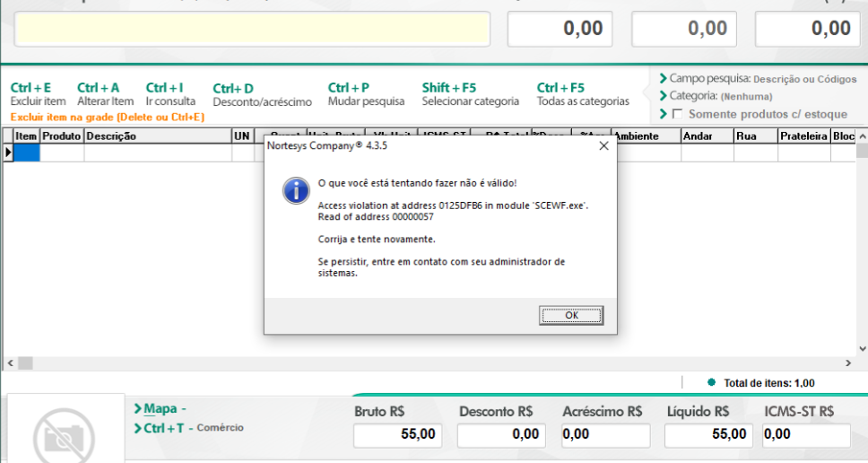Click the Descrição column header
The width and height of the screenshot is (868, 463).
pos(157,136)
